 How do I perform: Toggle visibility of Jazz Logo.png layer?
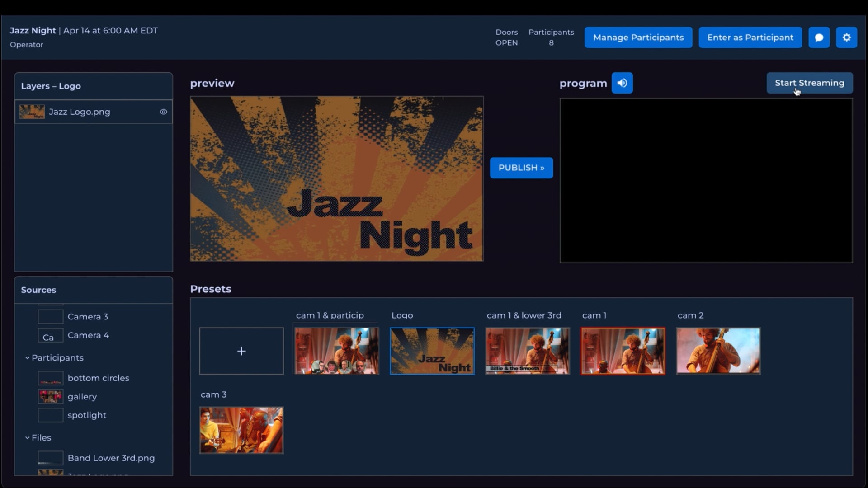point(164,112)
